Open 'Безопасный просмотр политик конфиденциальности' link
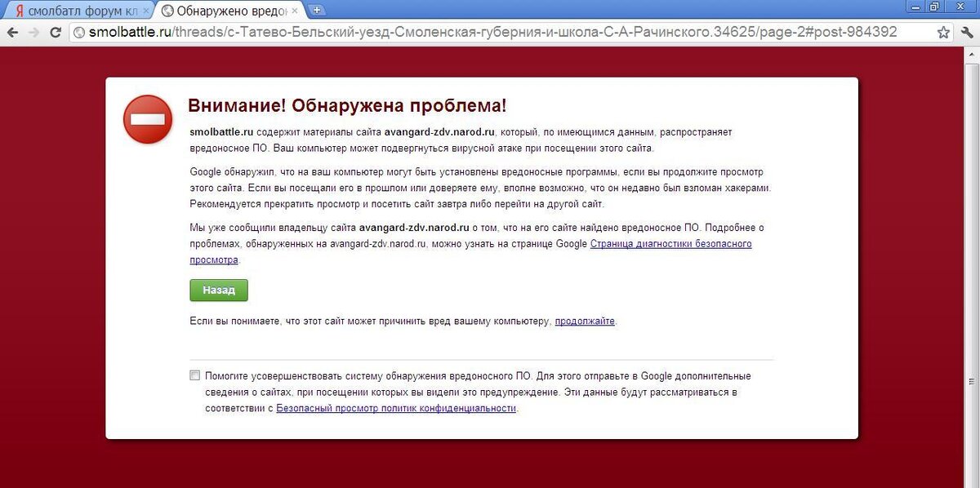The height and width of the screenshot is (488, 980). pyautogui.click(x=396, y=408)
